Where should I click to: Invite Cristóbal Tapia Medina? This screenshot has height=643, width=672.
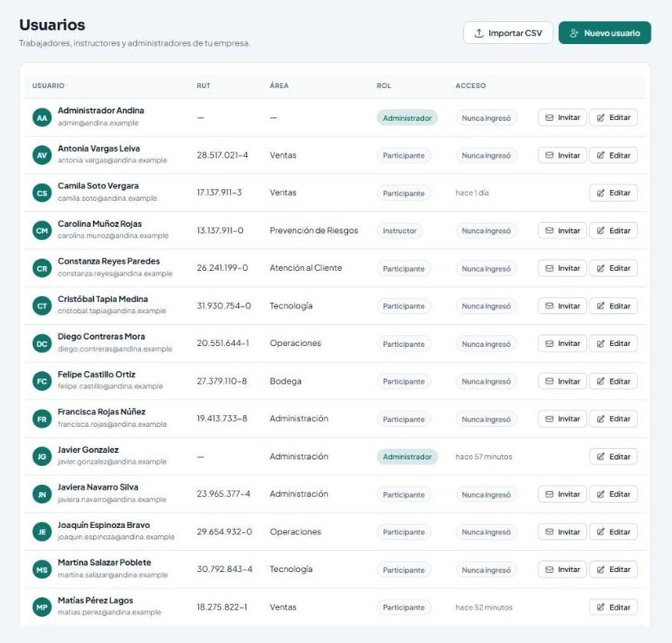562,306
